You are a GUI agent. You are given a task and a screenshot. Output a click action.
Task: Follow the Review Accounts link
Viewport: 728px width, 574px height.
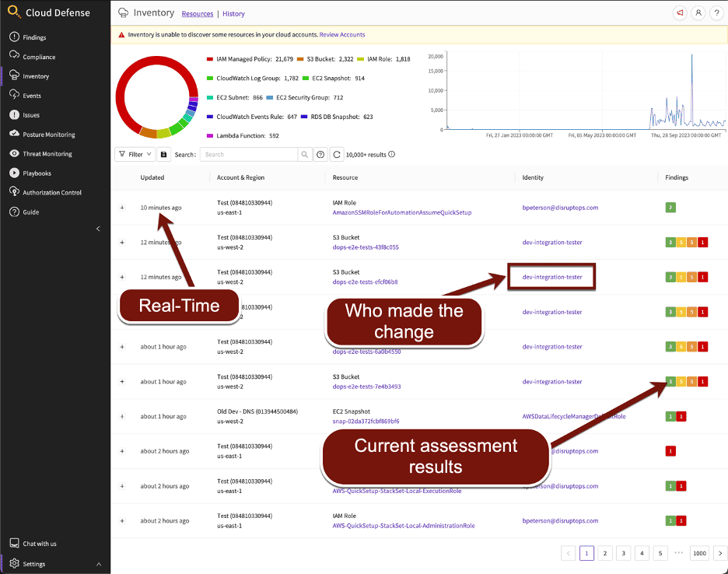342,35
